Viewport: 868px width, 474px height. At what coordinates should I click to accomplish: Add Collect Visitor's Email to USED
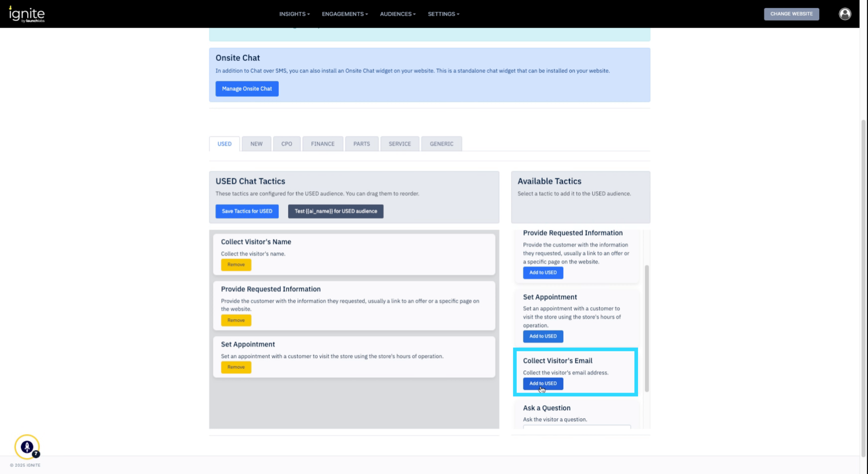click(x=542, y=384)
